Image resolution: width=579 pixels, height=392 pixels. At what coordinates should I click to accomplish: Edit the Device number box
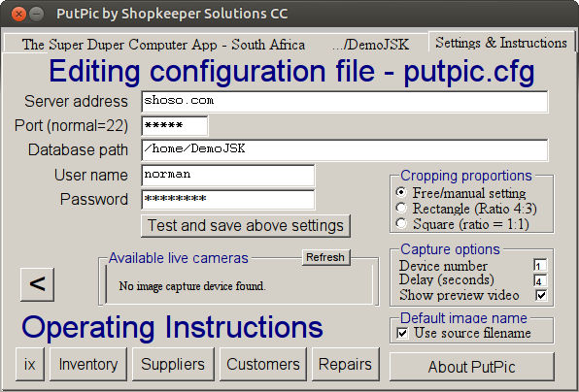(540, 266)
